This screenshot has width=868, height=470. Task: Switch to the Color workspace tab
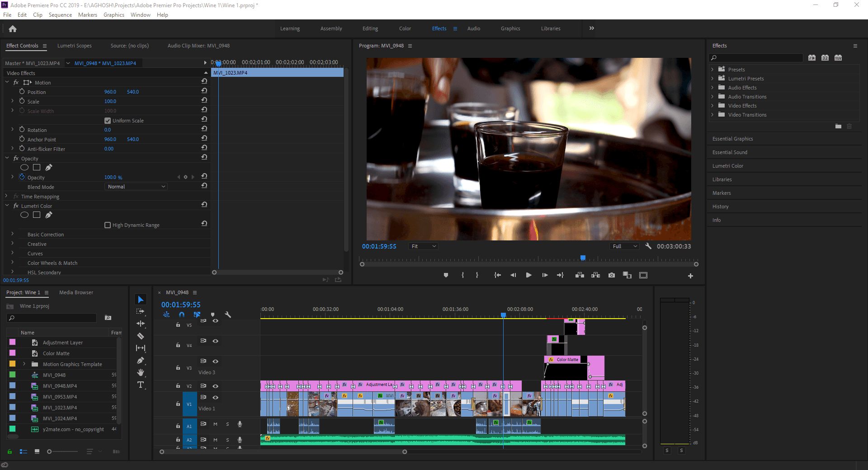(x=405, y=28)
